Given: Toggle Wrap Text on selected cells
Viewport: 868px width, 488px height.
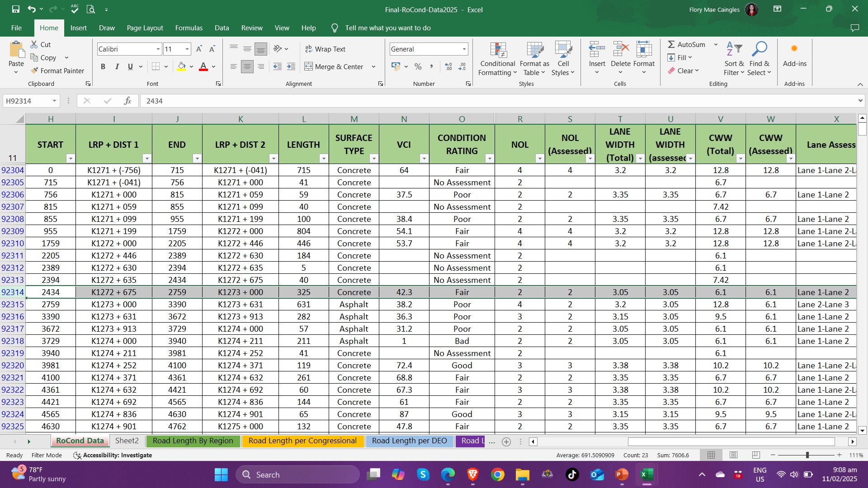Looking at the screenshot, I should pos(325,49).
